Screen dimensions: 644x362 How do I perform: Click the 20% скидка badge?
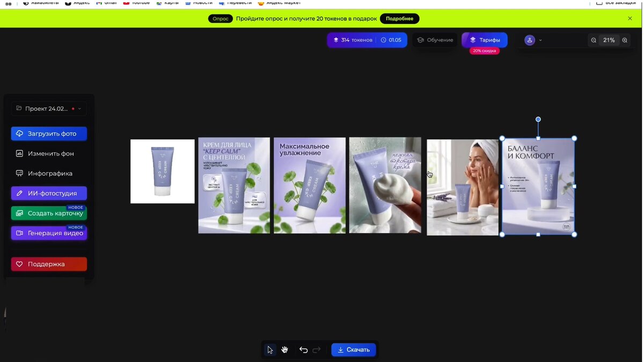[x=485, y=51]
